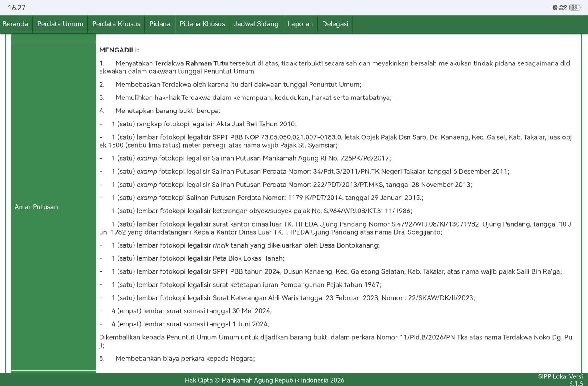
Task: Tap the Wi-Fi signal status icon
Action: (x=563, y=8)
